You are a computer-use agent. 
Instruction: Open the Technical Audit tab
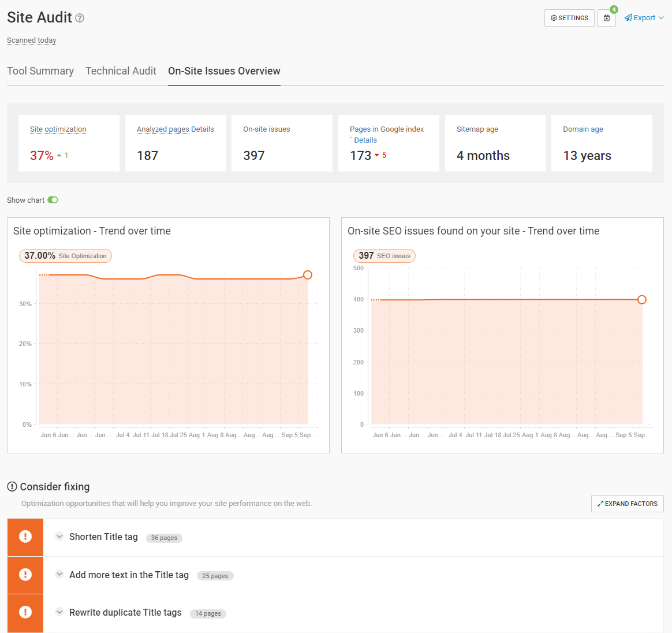(121, 70)
